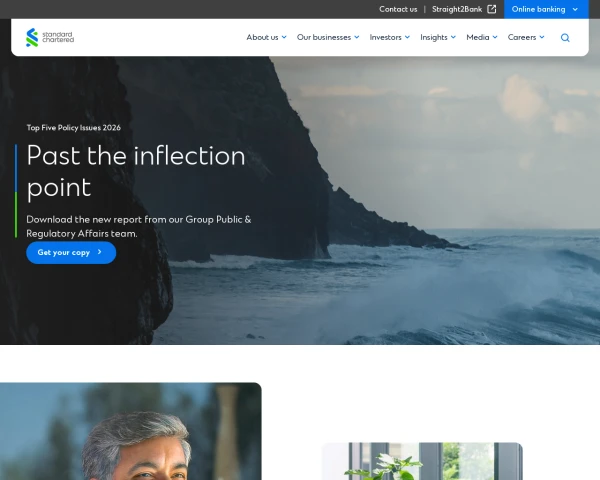
Task: Click the Get your copy button
Action: [71, 252]
